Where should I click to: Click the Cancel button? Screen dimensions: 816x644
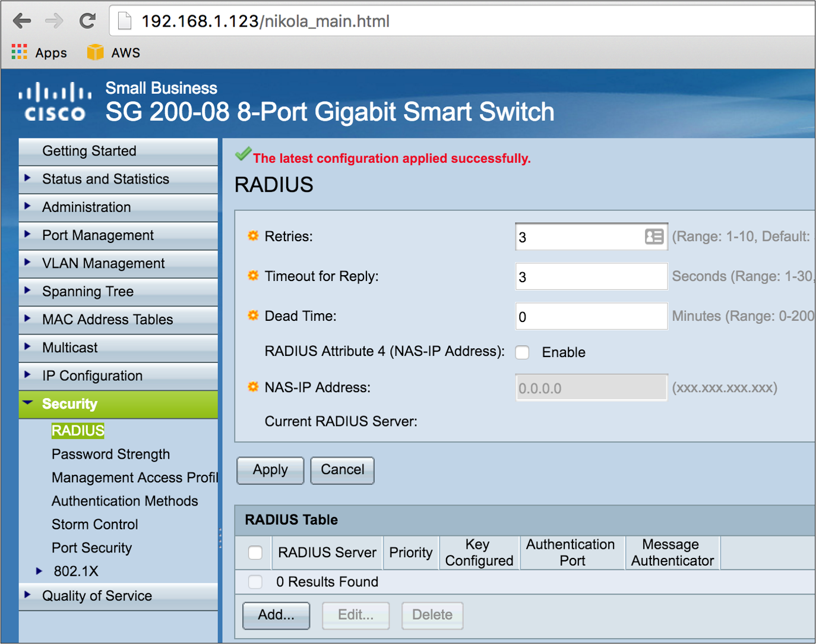point(342,471)
